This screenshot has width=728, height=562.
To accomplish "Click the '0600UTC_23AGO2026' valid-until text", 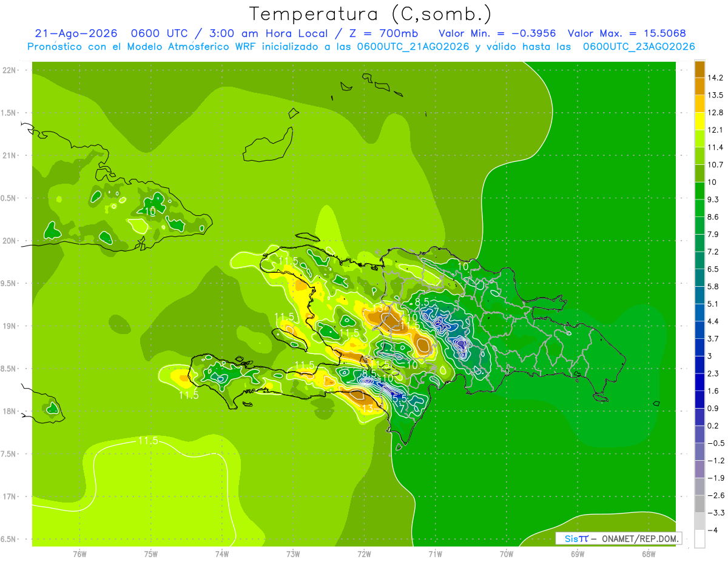I will [x=639, y=47].
